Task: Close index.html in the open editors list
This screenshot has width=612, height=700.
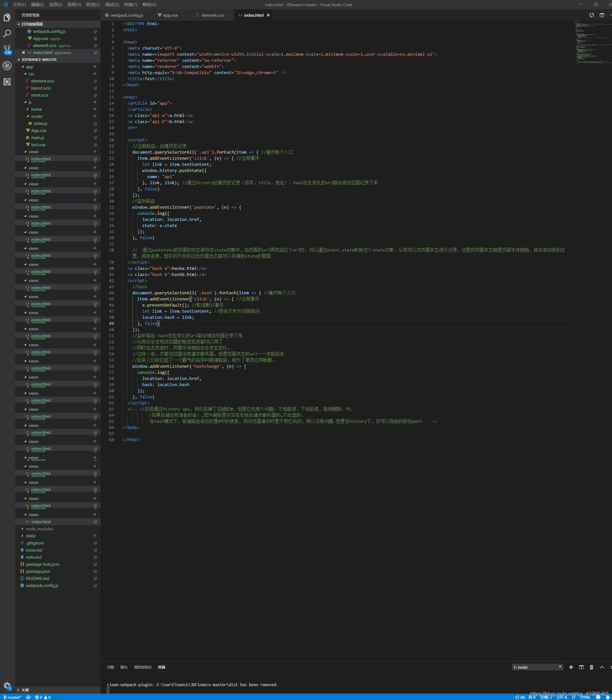Action: 23,52
